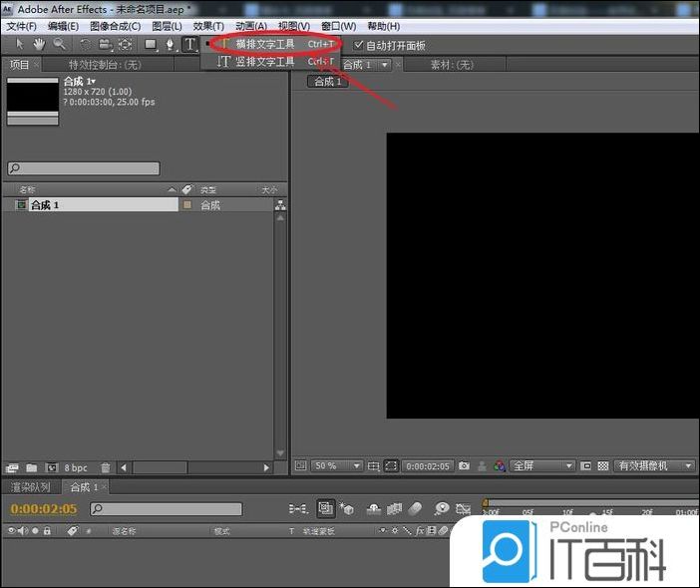
Task: Click the 0:00:02:05 timecode in timeline
Action: click(x=44, y=509)
